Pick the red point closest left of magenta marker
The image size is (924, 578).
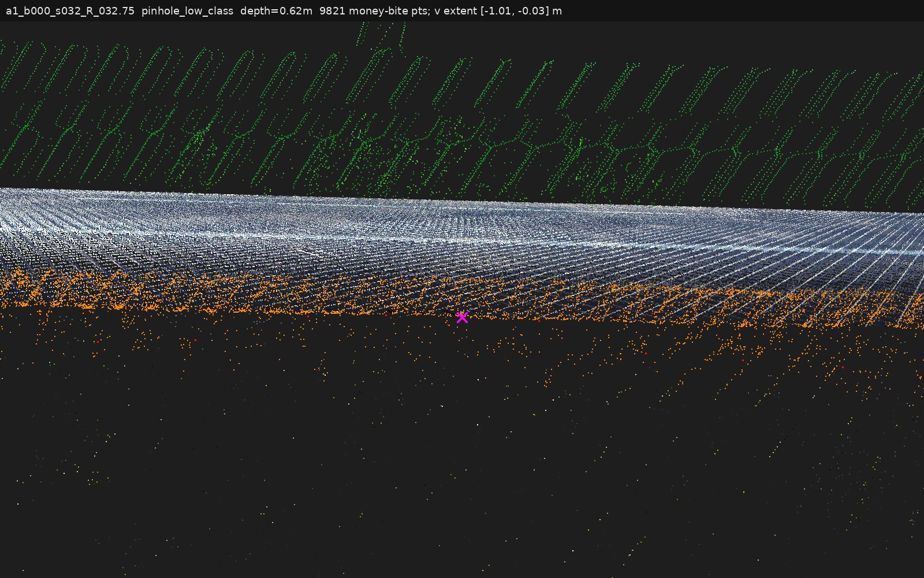click(x=386, y=315)
